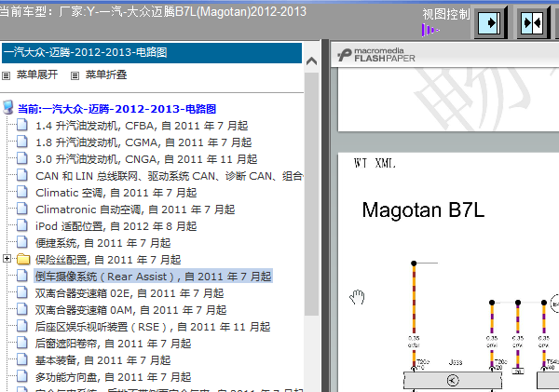
Task: Open 后座区娱乐视听装置 (RSE) entry
Action: point(153,327)
